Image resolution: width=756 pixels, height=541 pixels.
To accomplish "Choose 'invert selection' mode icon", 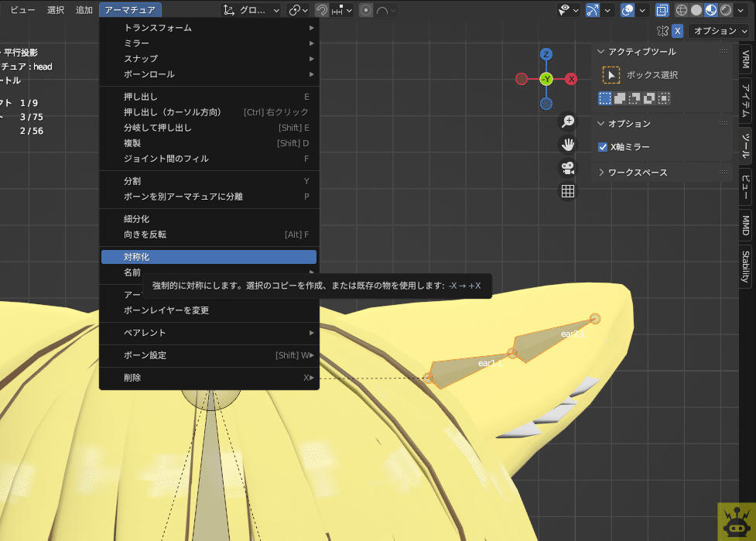I will (x=649, y=98).
